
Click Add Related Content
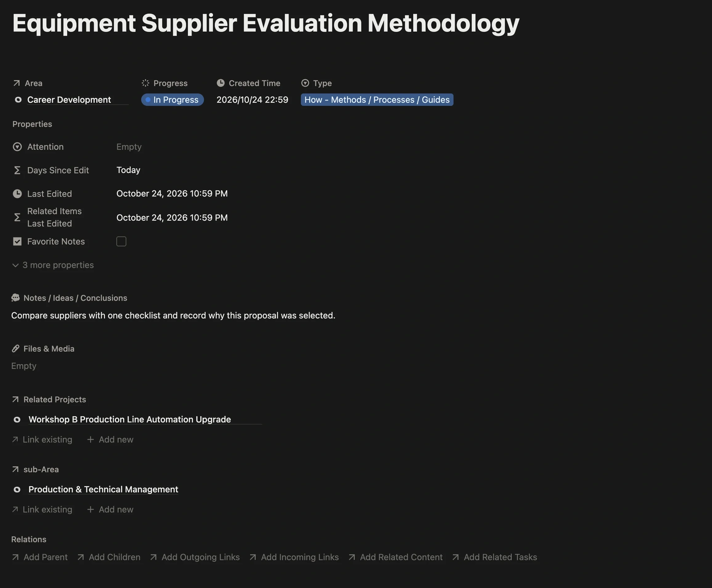coord(396,557)
